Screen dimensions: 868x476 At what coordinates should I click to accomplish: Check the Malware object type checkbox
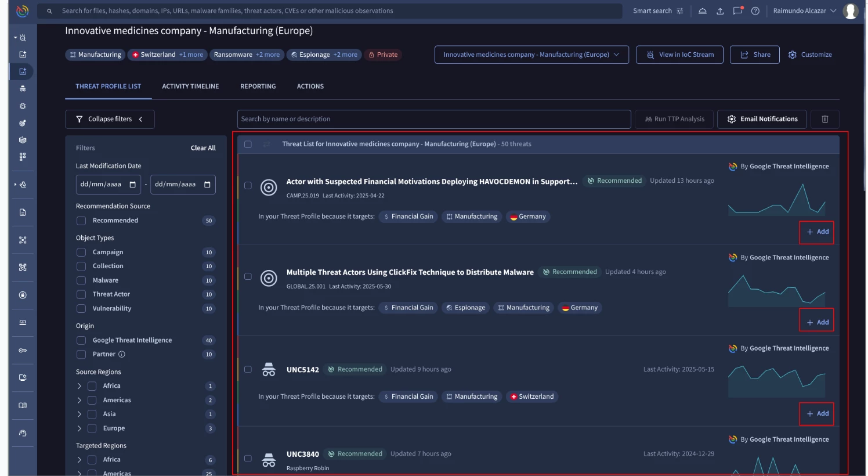(x=81, y=280)
